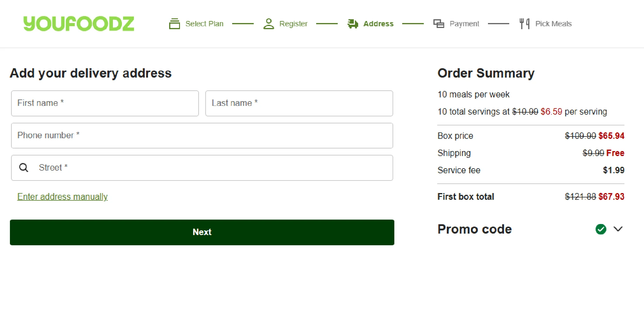Image resolution: width=644 pixels, height=324 pixels.
Task: Click the Address delivery truck icon
Action: (353, 24)
